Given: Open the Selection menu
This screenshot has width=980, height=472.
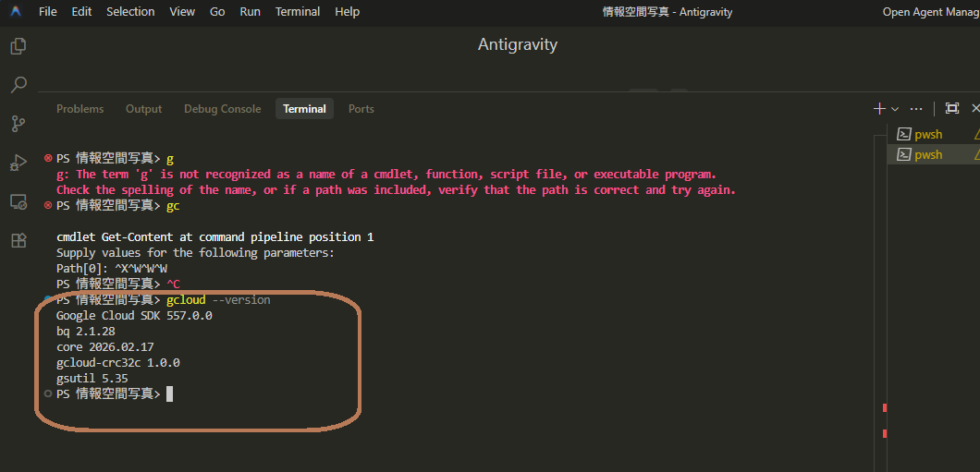Looking at the screenshot, I should point(130,12).
